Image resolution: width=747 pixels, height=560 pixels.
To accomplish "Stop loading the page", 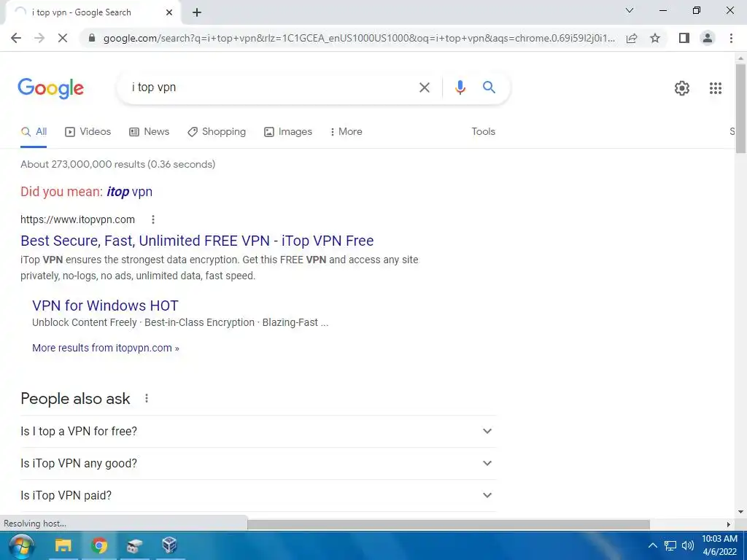I will coord(63,38).
